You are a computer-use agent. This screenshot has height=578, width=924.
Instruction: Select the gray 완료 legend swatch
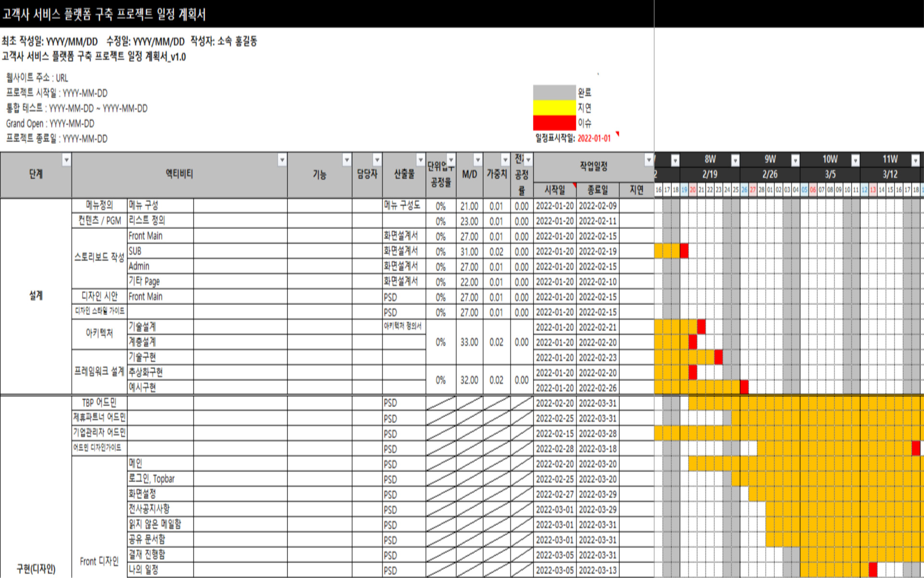(554, 92)
